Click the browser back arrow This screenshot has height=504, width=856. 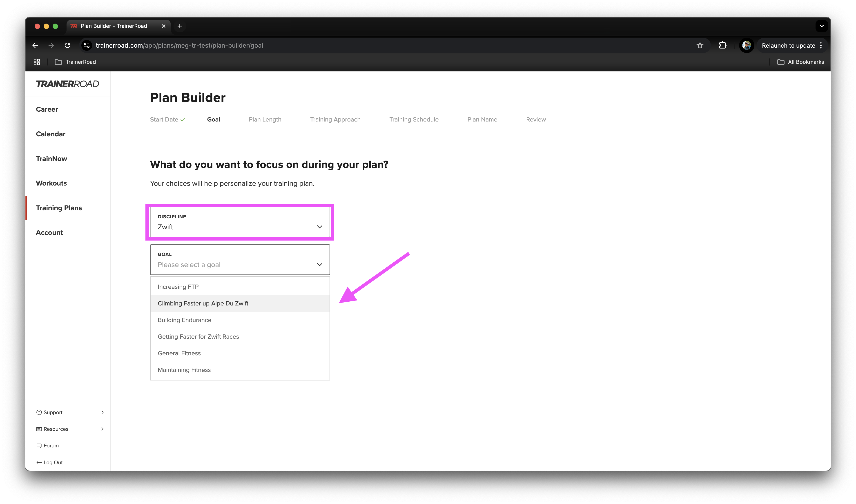(35, 45)
